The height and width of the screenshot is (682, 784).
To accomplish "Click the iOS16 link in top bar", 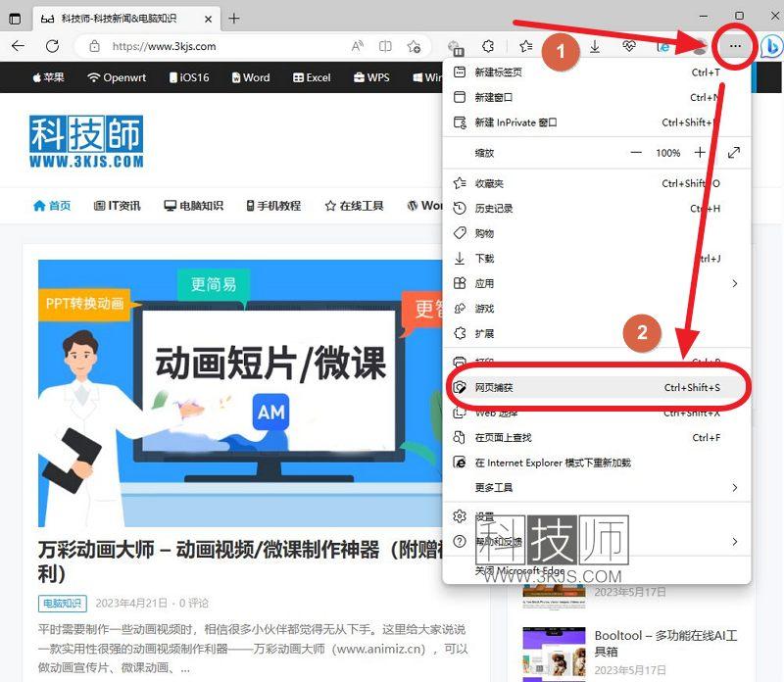I will (x=189, y=77).
